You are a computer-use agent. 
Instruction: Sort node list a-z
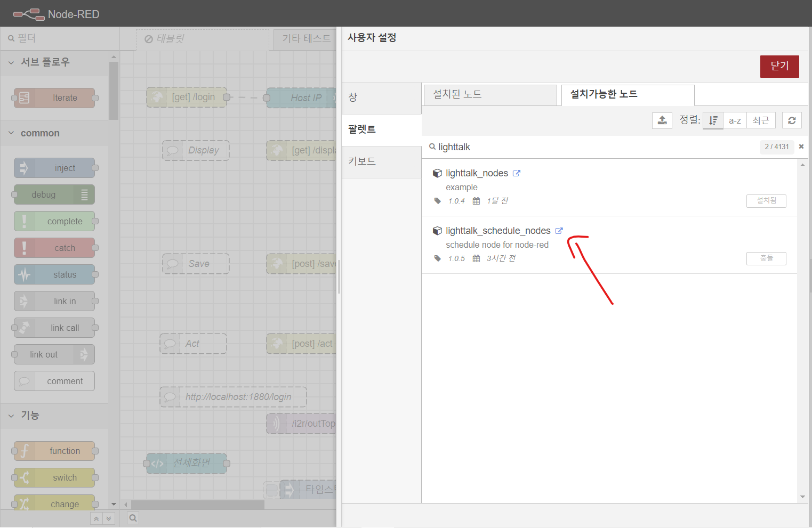click(x=735, y=120)
